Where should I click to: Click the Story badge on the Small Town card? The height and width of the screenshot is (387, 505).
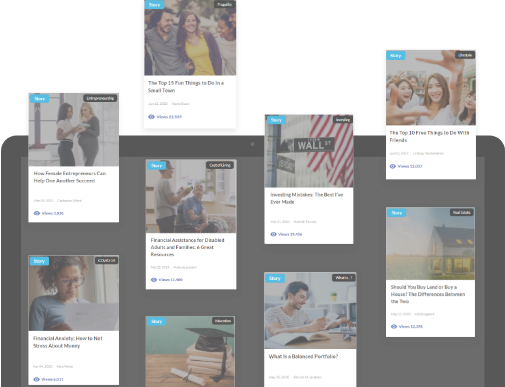click(154, 5)
